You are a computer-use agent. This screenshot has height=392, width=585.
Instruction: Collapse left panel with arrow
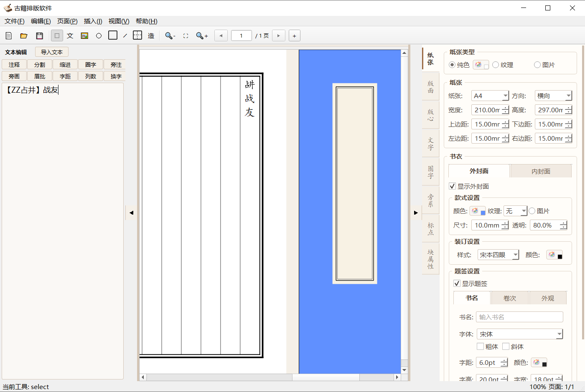(x=131, y=212)
